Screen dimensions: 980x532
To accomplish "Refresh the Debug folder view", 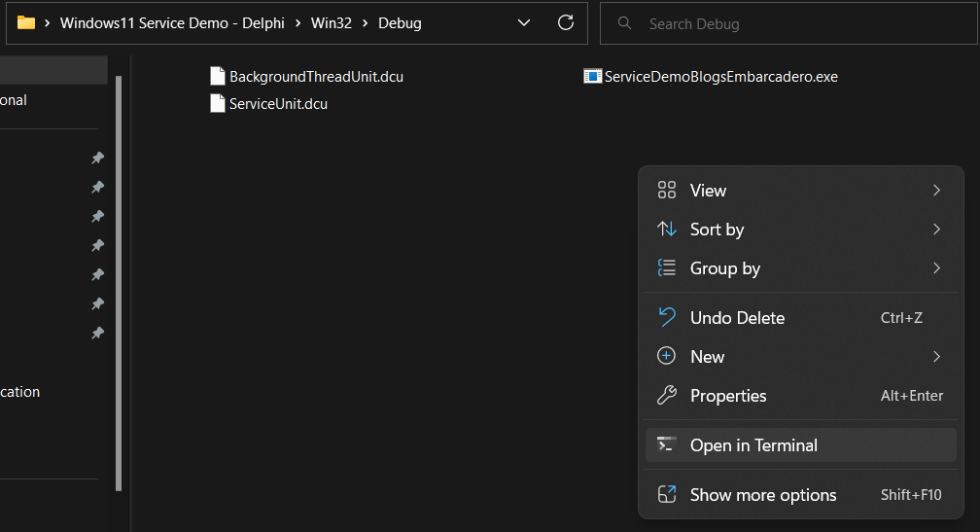I will 565,22.
